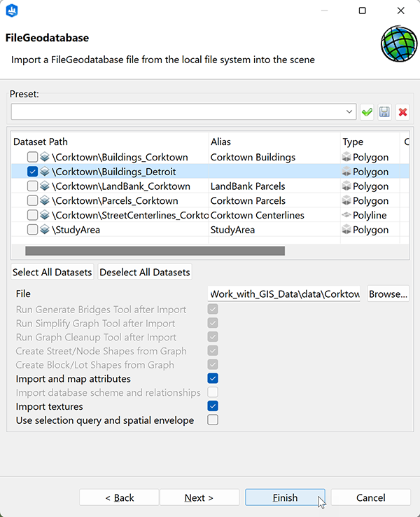Open the Preset dropdown list

pos(350,112)
